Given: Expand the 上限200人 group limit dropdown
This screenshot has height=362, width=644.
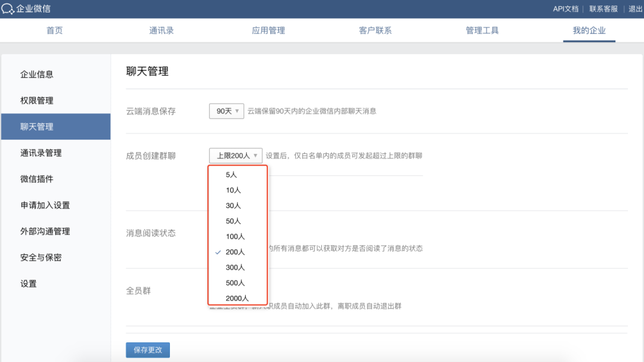Looking at the screenshot, I should [x=236, y=156].
